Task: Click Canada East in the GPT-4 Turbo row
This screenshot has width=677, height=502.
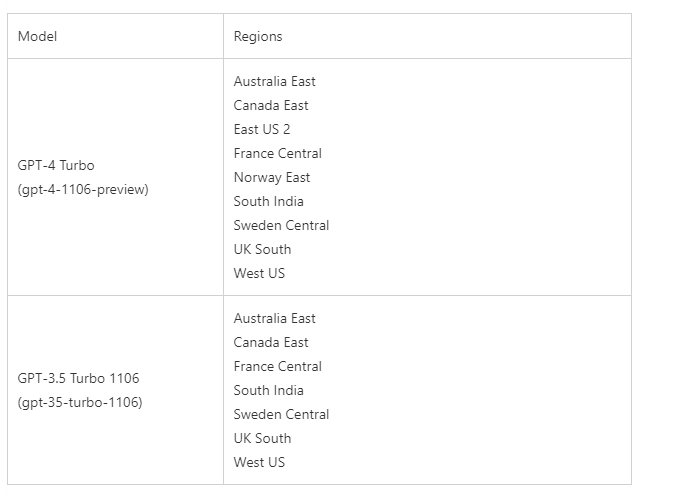Action: pos(271,105)
